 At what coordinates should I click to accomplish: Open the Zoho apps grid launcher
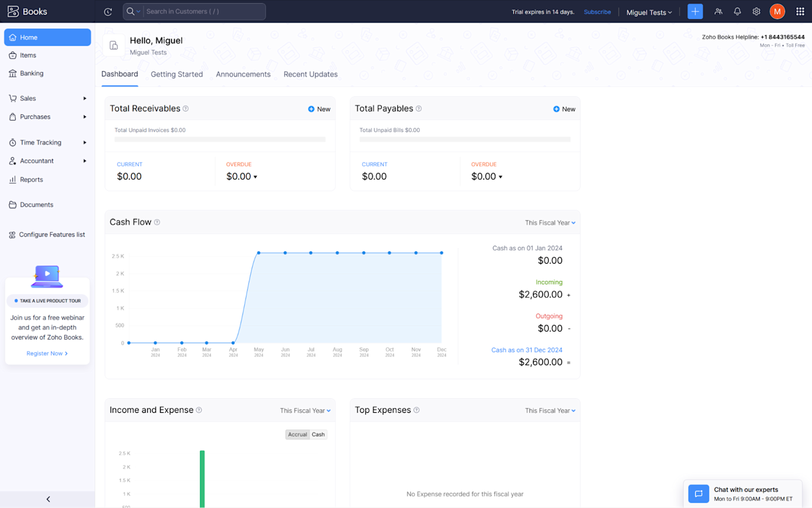tap(800, 12)
